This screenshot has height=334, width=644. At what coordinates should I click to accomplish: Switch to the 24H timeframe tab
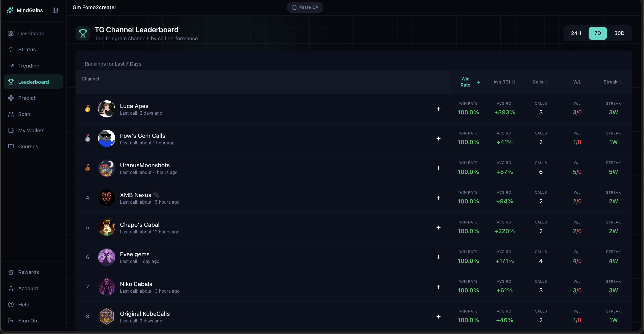576,33
